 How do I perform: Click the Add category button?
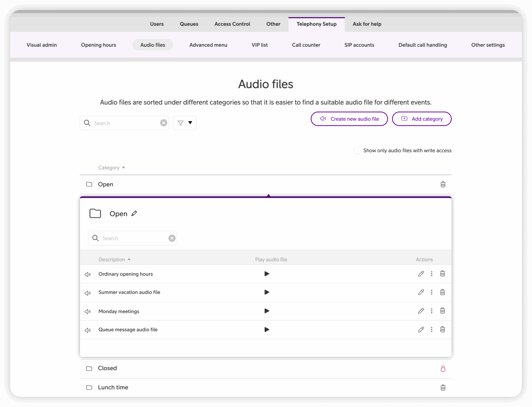pyautogui.click(x=422, y=119)
